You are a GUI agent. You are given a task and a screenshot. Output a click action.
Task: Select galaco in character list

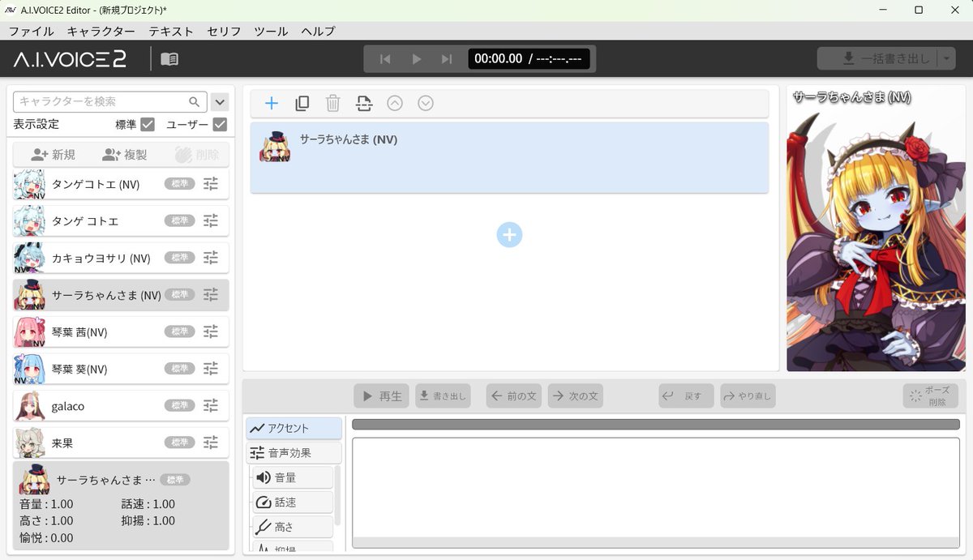[121, 405]
